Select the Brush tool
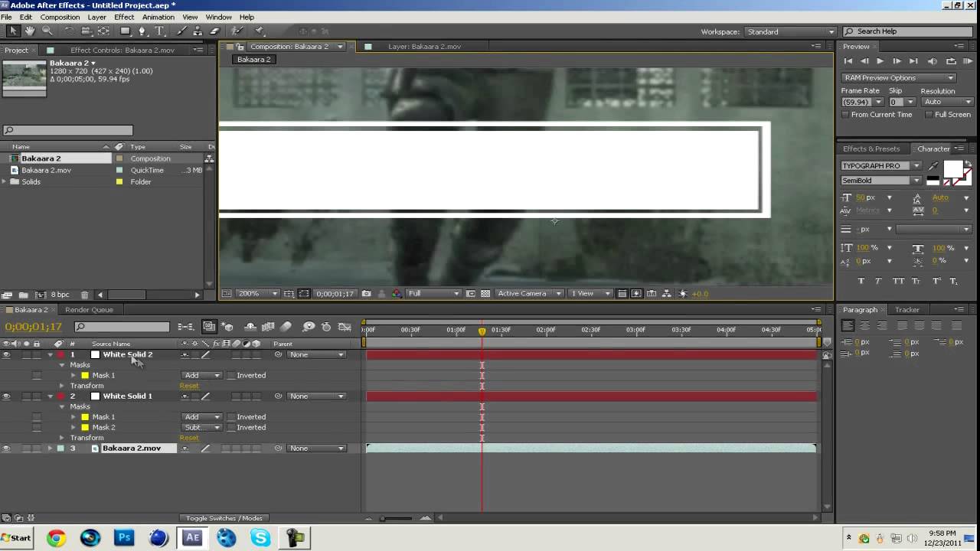 tap(181, 31)
